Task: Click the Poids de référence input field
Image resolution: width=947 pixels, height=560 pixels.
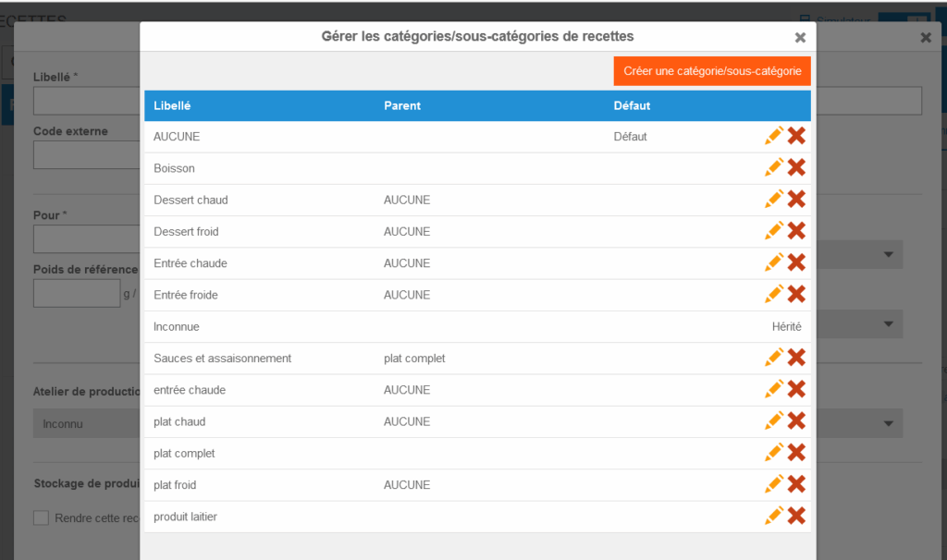Action: coord(77,293)
